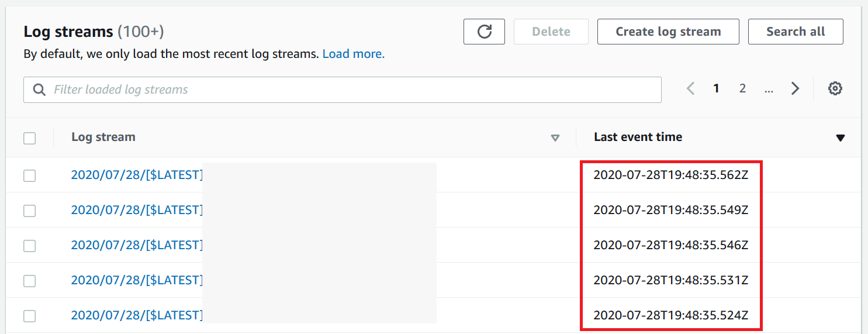This screenshot has width=868, height=334.
Task: Check the stream ending at 35.562Z
Action: [x=29, y=175]
